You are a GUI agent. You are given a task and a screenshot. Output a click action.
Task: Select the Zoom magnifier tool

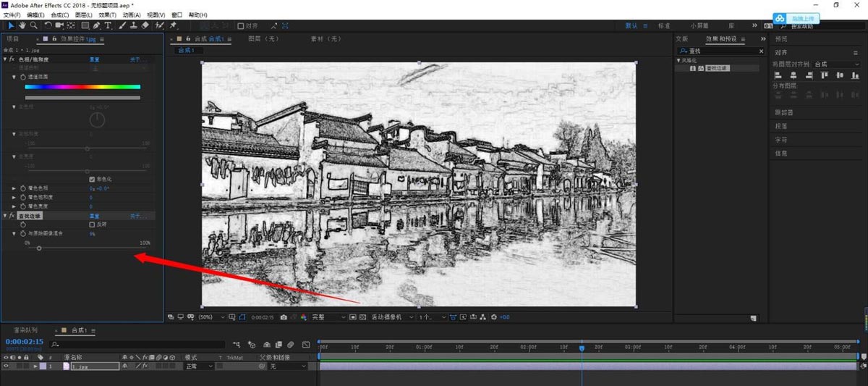(33, 25)
